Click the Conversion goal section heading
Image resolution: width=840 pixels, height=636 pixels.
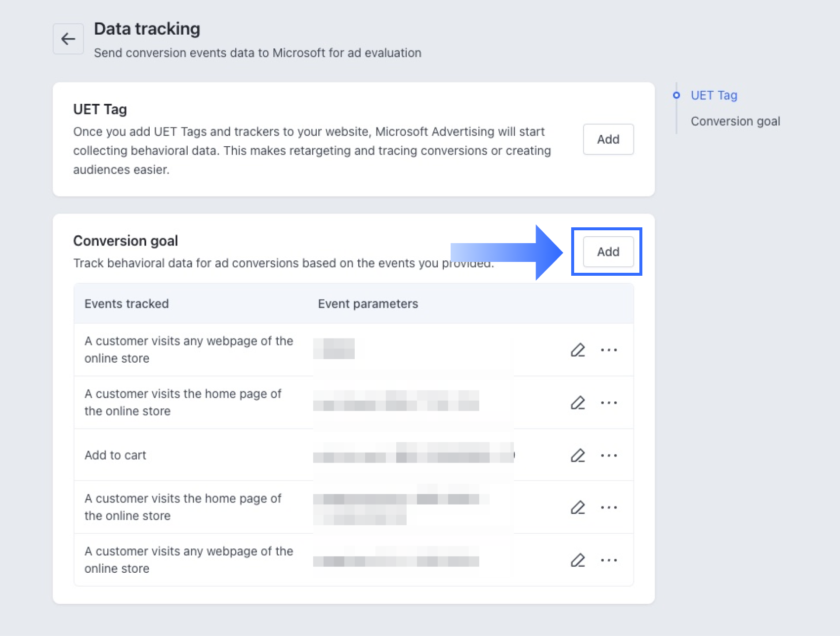pyautogui.click(x=126, y=241)
